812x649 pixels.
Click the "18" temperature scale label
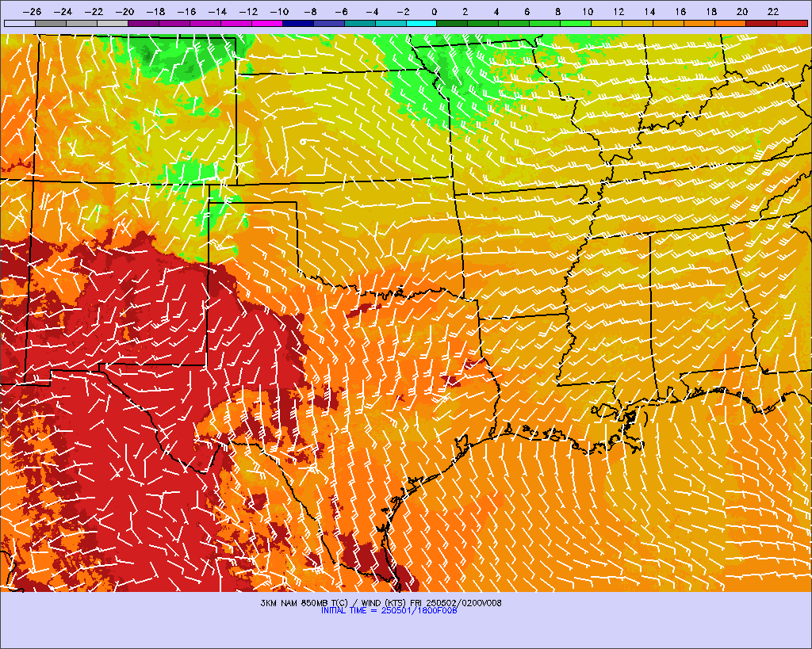711,12
